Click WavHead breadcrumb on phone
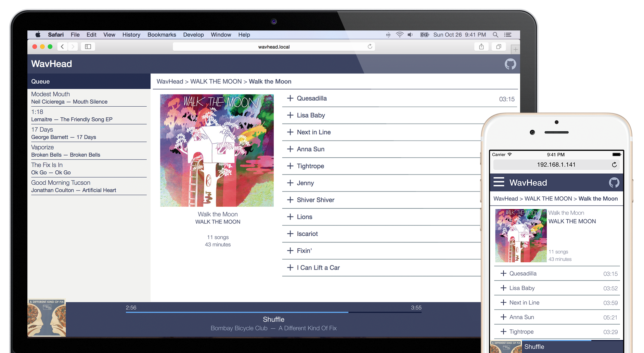This screenshot has height=353, width=644. pyautogui.click(x=506, y=199)
